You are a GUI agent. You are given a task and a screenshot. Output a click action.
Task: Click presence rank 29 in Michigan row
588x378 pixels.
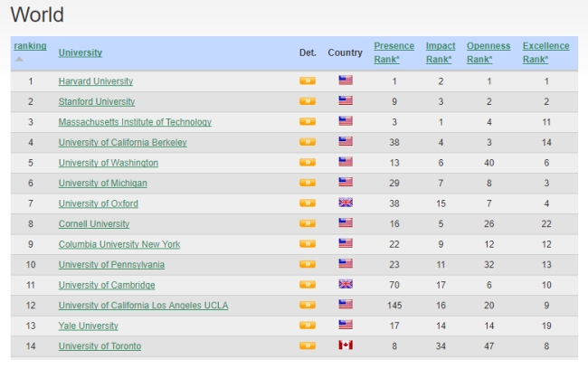(x=394, y=183)
